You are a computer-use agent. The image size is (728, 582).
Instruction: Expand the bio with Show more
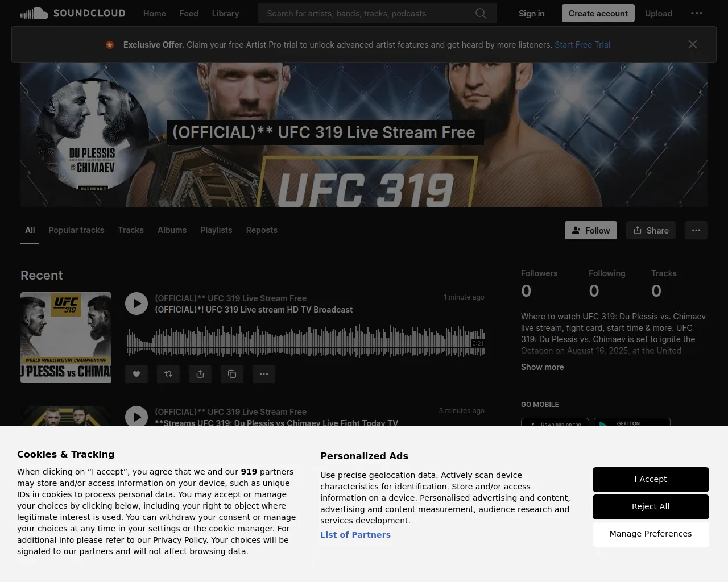pyautogui.click(x=543, y=367)
